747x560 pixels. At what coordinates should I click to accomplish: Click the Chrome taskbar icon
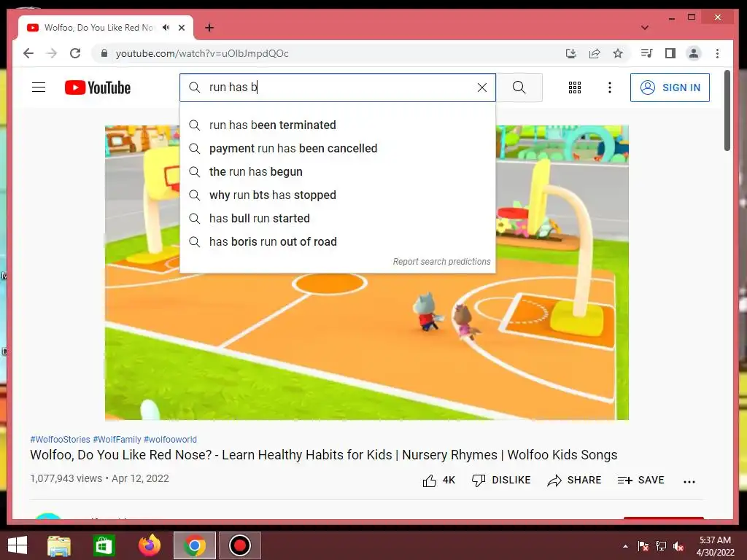[x=194, y=545]
